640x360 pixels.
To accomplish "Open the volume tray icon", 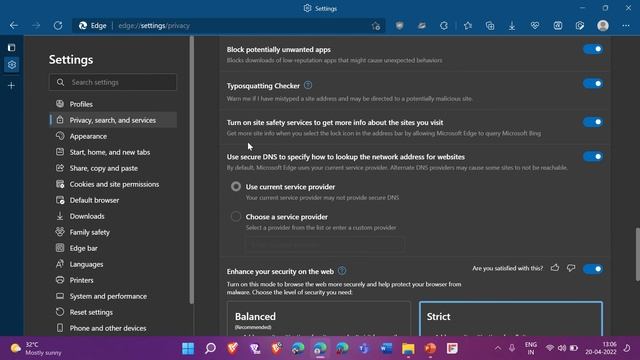I will coord(562,348).
